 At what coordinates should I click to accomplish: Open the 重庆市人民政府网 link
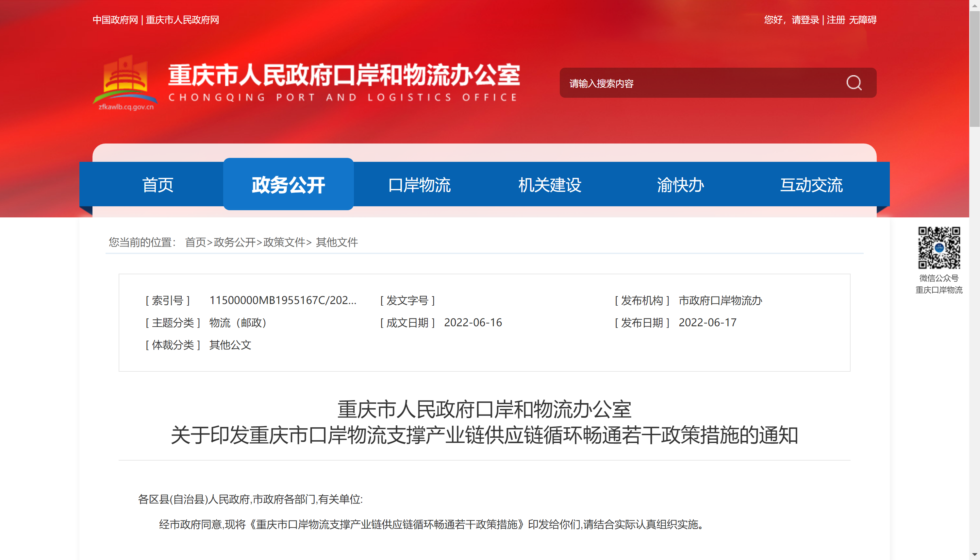point(182,20)
